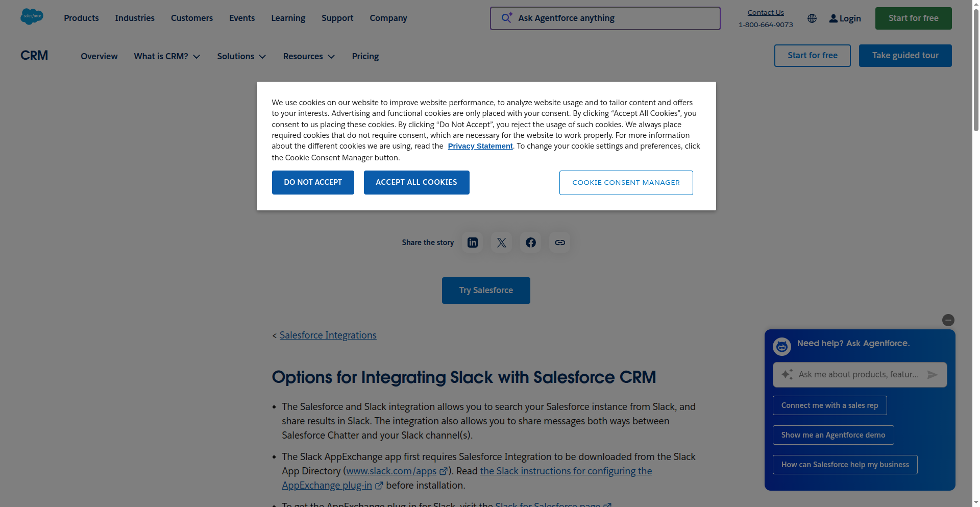
Task: Expand the Resources dropdown
Action: pos(331,57)
